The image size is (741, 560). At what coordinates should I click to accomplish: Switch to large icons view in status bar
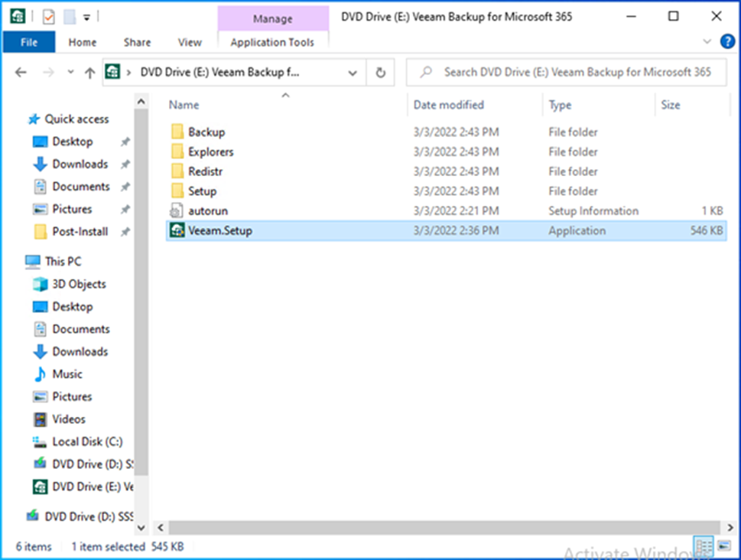tap(723, 546)
